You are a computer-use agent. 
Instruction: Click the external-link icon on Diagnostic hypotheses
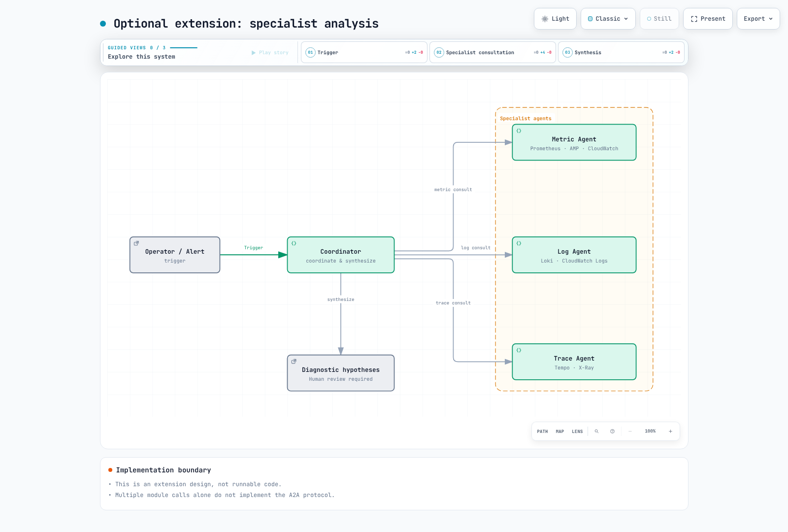[294, 362]
